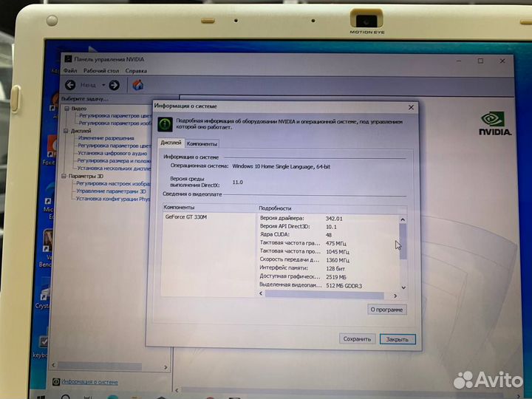Select Регулировка размера и положения item
Image resolution: width=532 pixels, height=399 pixels.
coord(114,160)
